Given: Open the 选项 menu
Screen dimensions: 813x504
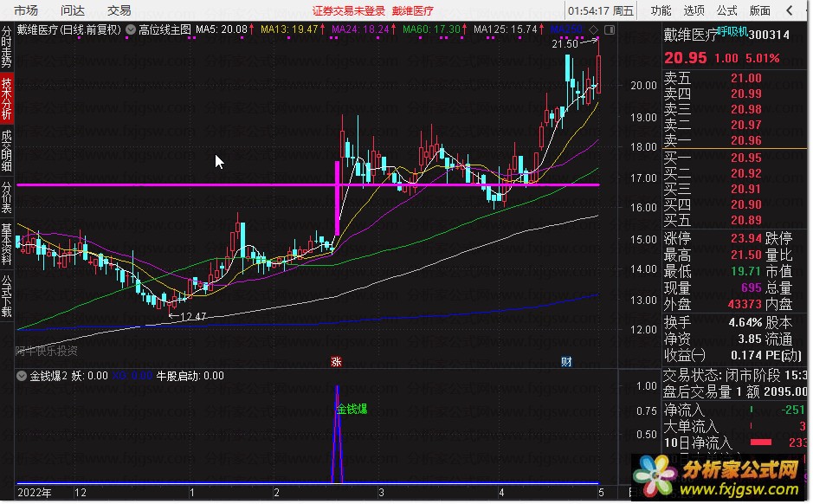Looking at the screenshot, I should (x=694, y=10).
